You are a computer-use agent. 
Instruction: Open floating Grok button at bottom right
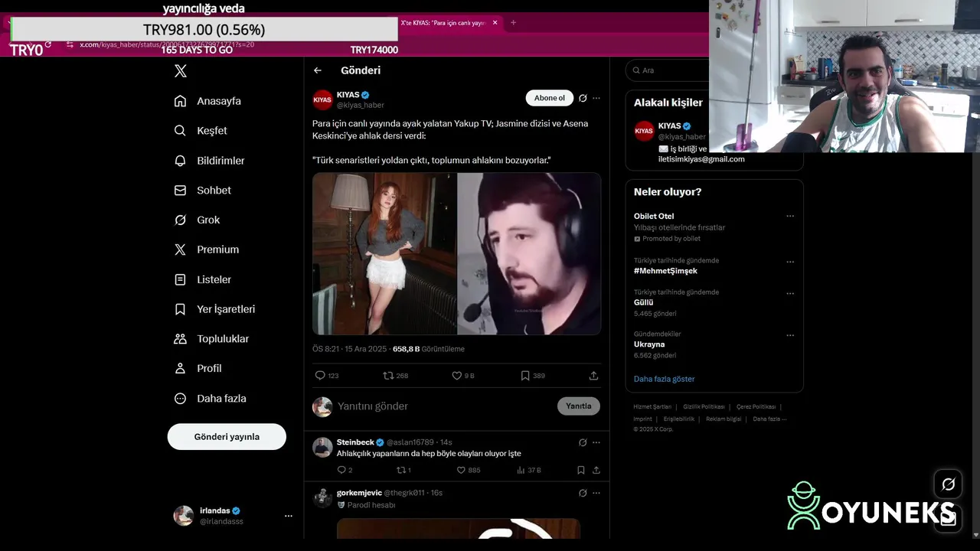tap(948, 484)
